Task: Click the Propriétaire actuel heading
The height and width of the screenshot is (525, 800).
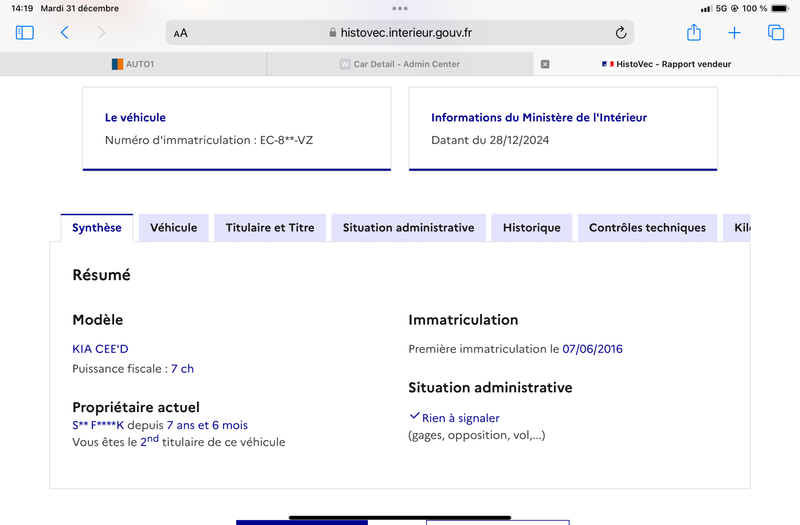Action: pyautogui.click(x=136, y=407)
